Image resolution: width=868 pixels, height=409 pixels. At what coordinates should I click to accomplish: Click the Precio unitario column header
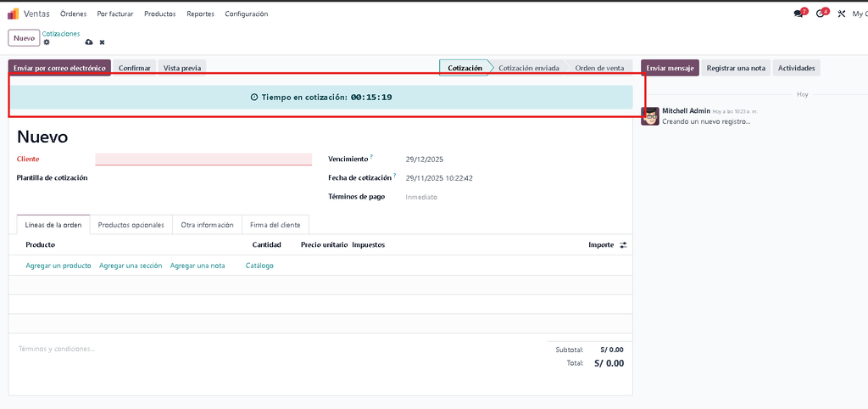[325, 244]
